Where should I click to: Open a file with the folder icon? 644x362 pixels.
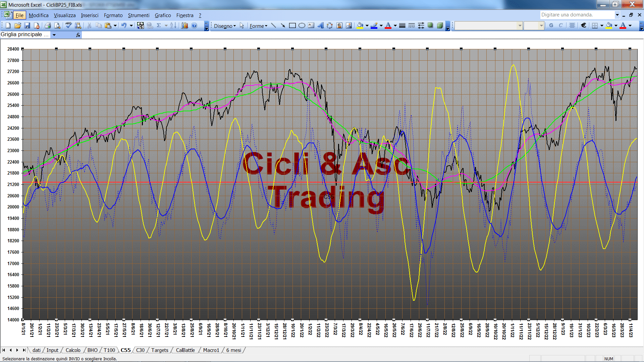tap(18, 25)
